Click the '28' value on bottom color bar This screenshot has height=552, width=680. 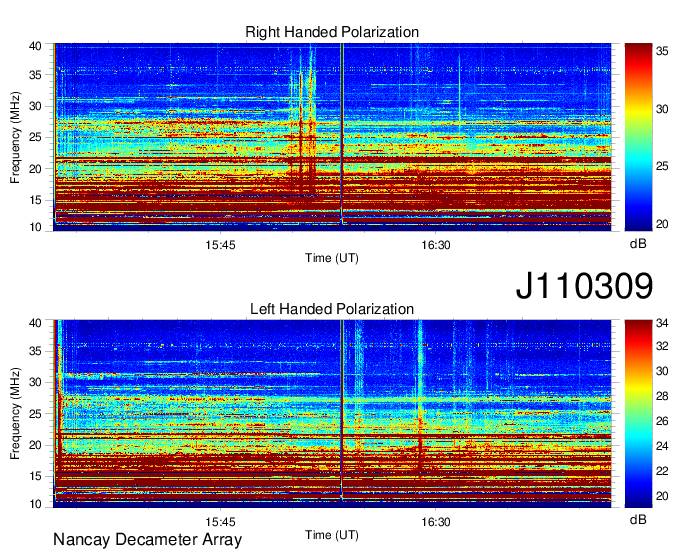point(662,396)
